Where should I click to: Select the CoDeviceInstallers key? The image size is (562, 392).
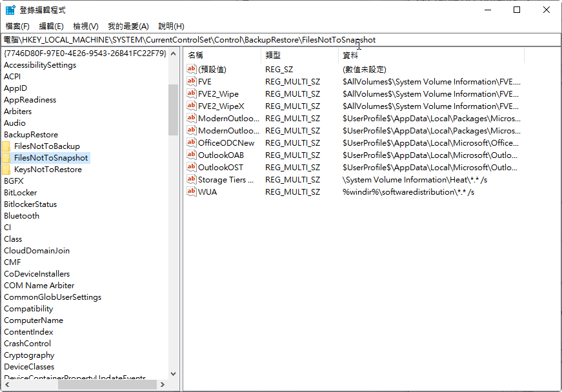pos(37,274)
